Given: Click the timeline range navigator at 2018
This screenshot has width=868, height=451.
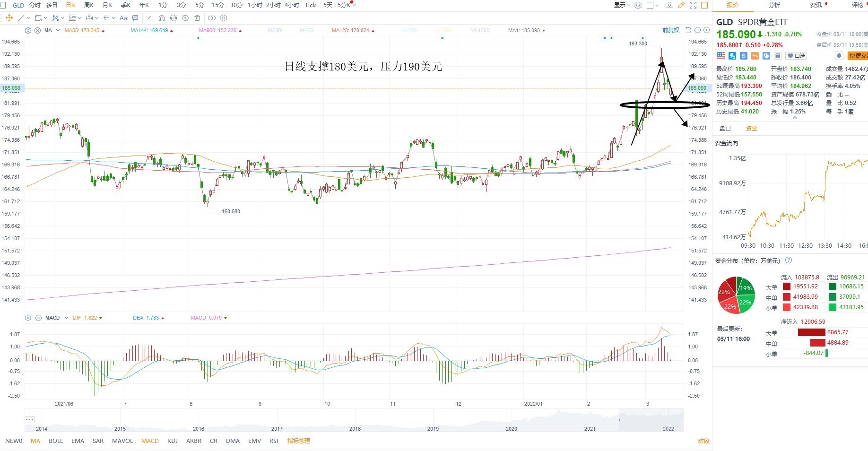Looking at the screenshot, I should point(355,429).
